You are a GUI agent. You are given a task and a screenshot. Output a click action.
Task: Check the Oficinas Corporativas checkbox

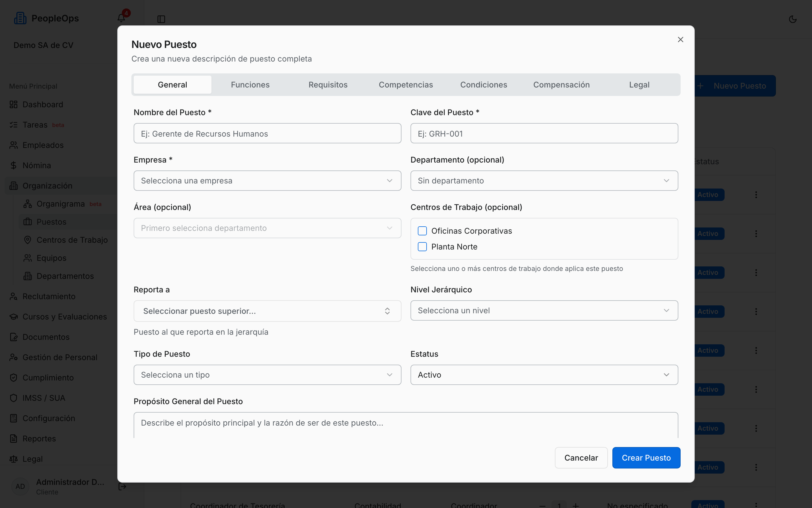pos(422,231)
